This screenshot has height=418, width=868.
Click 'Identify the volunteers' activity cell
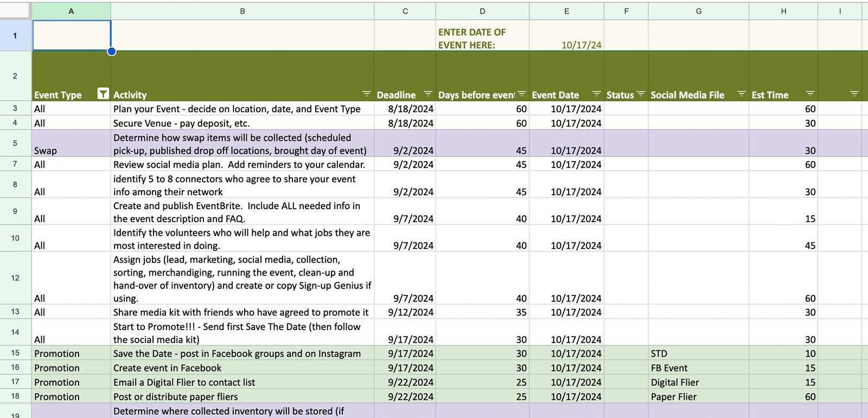pos(242,239)
